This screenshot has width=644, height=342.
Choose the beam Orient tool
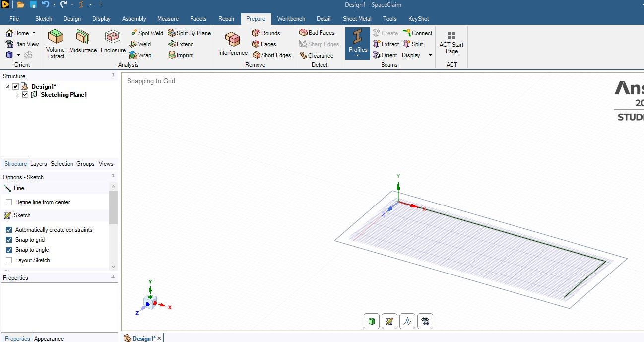pos(385,55)
